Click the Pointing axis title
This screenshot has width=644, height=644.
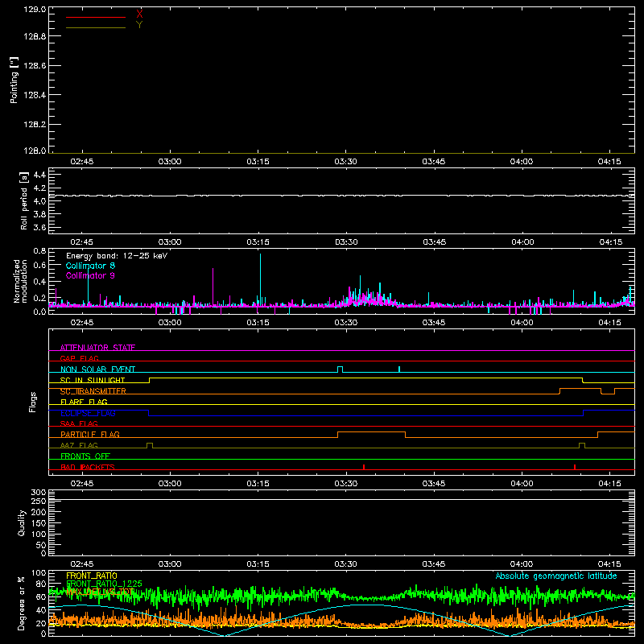pos(14,80)
